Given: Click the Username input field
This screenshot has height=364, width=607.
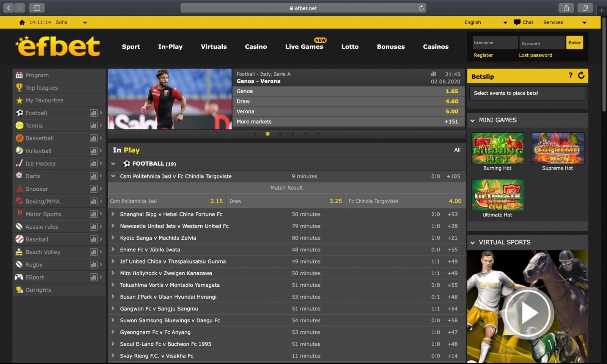Looking at the screenshot, I should (x=495, y=42).
